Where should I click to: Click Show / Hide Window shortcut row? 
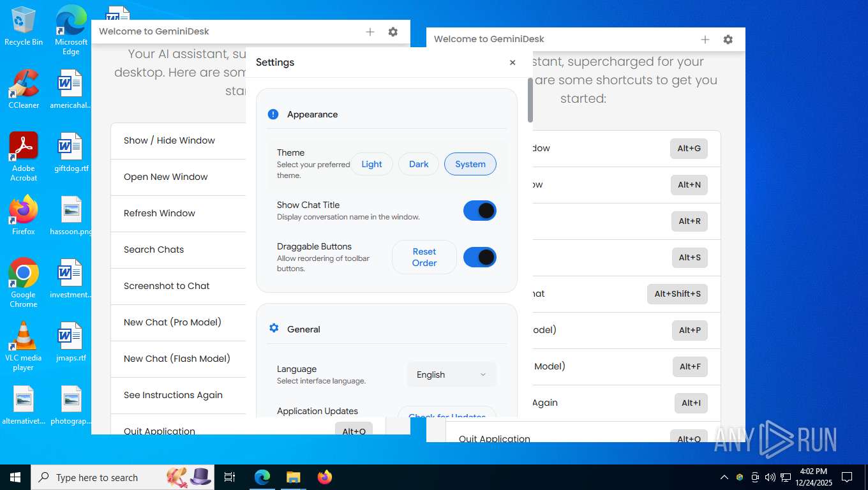(x=178, y=140)
